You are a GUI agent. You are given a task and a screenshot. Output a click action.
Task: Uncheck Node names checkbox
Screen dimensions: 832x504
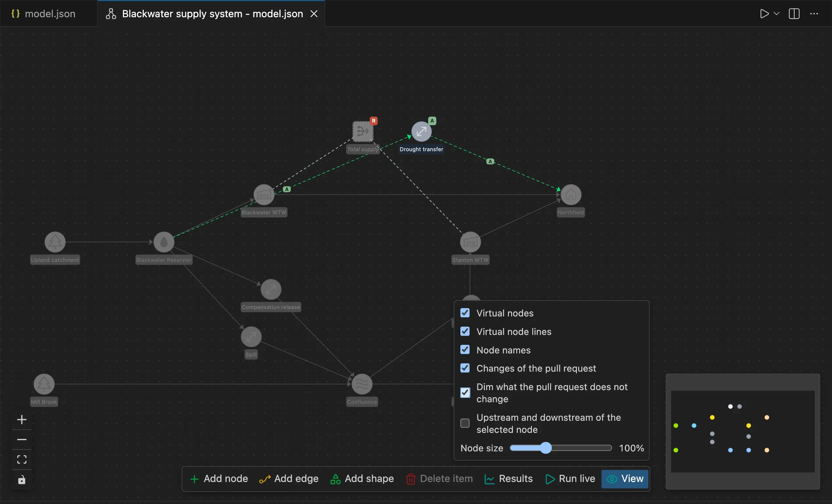(x=465, y=350)
